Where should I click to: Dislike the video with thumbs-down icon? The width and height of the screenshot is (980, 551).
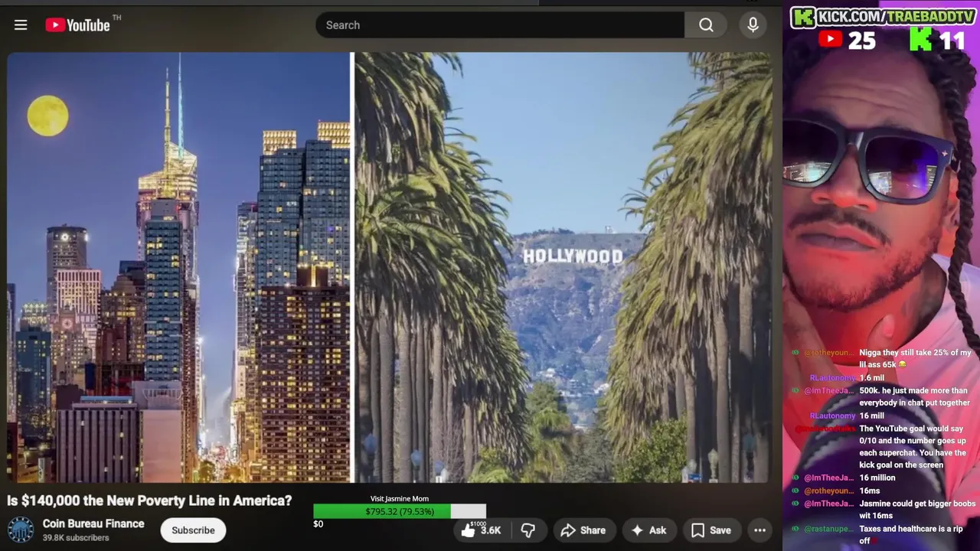[x=528, y=530]
